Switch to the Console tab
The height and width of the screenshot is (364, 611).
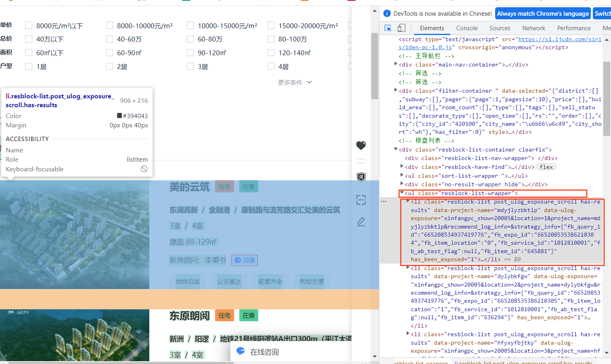(467, 28)
